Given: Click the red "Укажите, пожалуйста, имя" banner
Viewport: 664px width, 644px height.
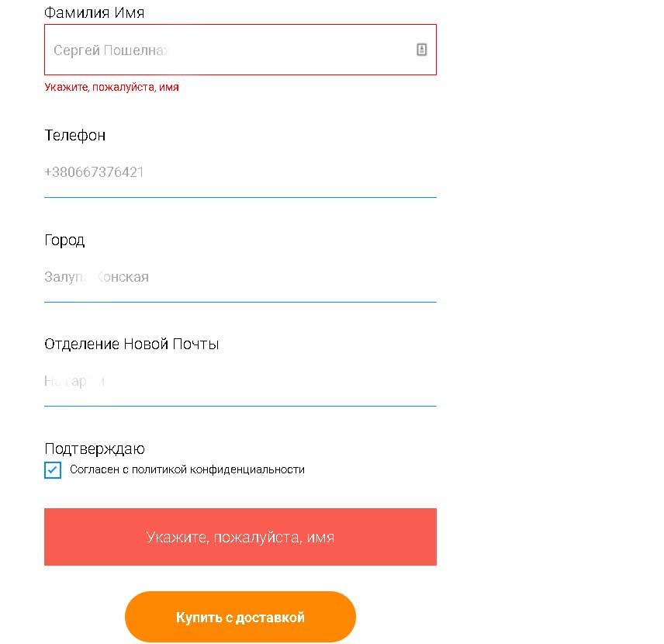Looking at the screenshot, I should pyautogui.click(x=240, y=537).
